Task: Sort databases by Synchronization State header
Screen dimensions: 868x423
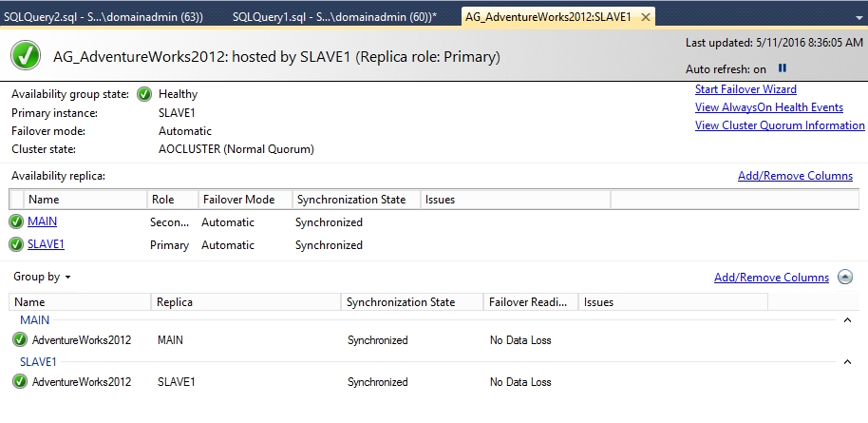Action: (412, 302)
